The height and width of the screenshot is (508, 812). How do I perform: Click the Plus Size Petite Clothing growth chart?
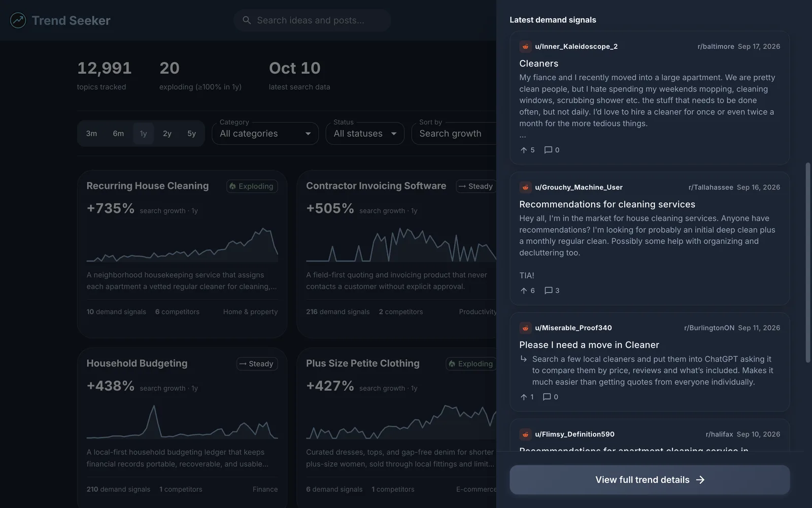[x=401, y=421]
